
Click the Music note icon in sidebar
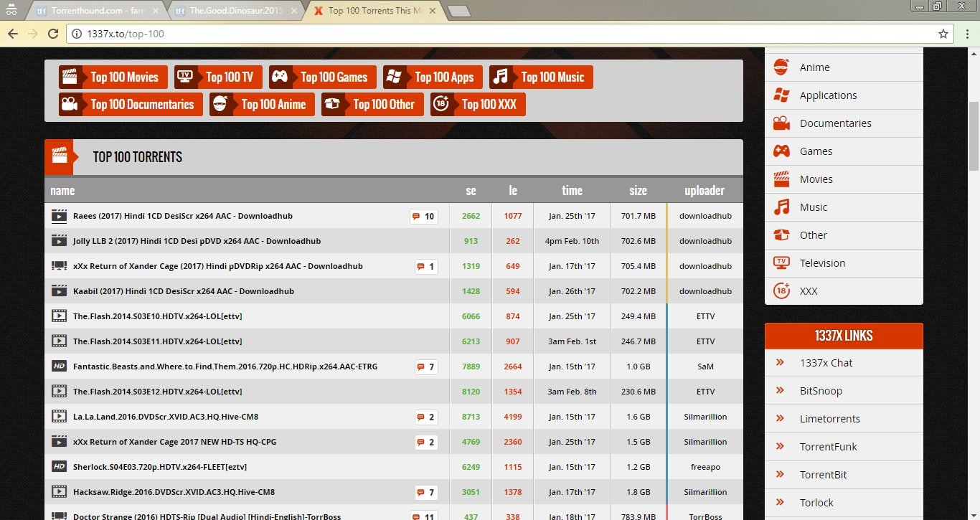pyautogui.click(x=781, y=207)
